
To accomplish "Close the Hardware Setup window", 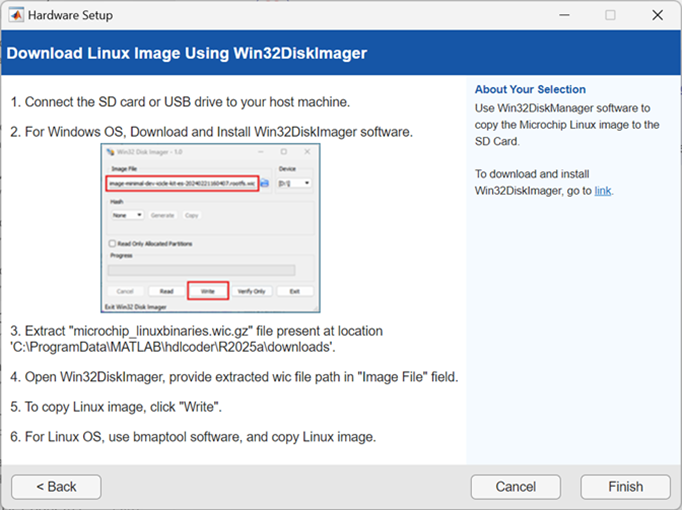I will [x=657, y=15].
